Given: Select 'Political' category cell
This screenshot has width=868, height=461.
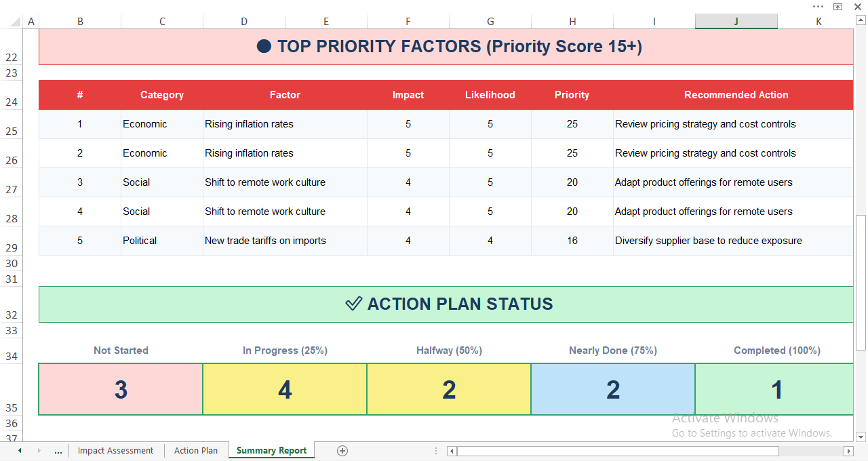Looking at the screenshot, I should (162, 241).
